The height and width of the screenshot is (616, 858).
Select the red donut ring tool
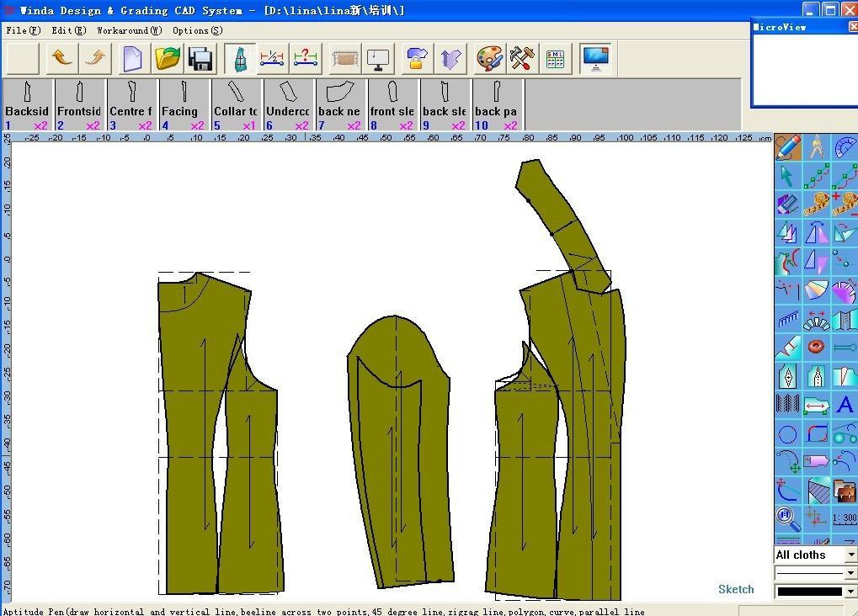click(x=817, y=347)
